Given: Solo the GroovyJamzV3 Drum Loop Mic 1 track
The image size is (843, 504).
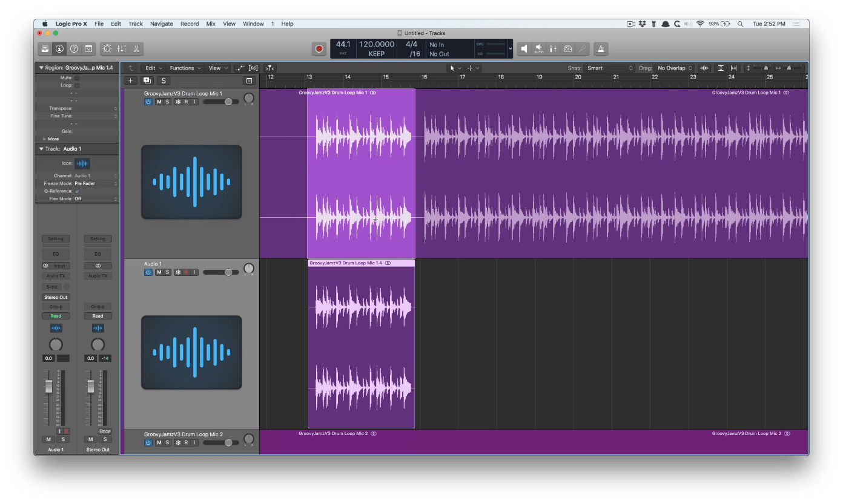Looking at the screenshot, I should coord(167,102).
